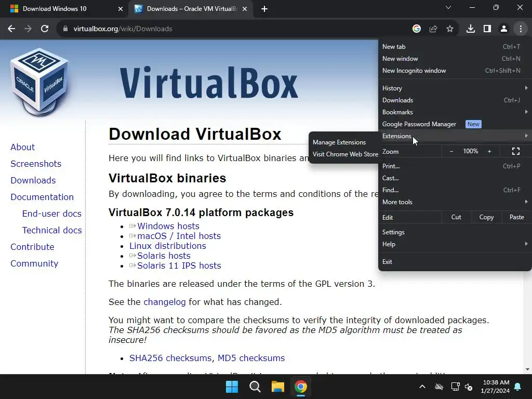Open Google Password Manager

click(x=455, y=124)
